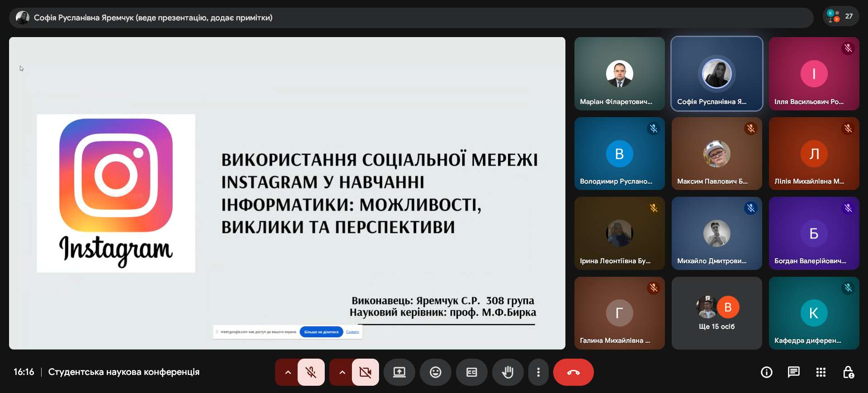
Task: Click avatar letter Б on Богдан tile
Action: (x=814, y=233)
